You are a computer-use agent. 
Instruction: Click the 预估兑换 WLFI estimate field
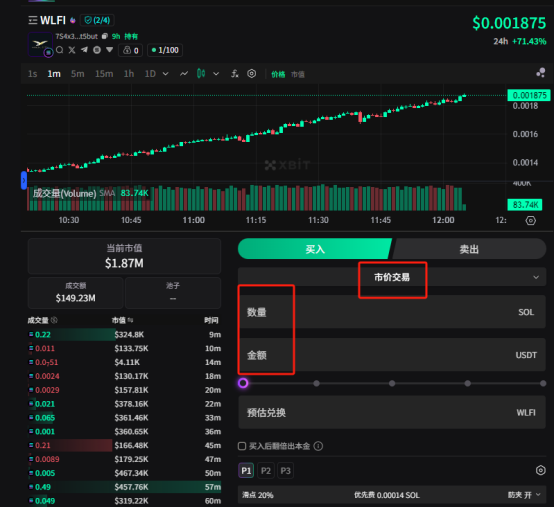click(x=392, y=412)
